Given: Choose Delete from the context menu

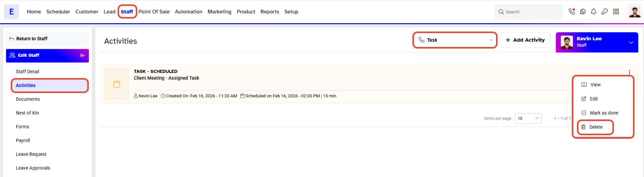Looking at the screenshot, I should click(x=595, y=127).
